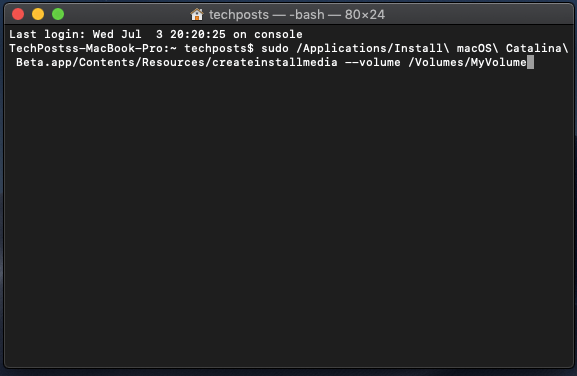This screenshot has height=376, width=577.
Task: Click the 80×24 size in window title
Action: click(x=365, y=15)
